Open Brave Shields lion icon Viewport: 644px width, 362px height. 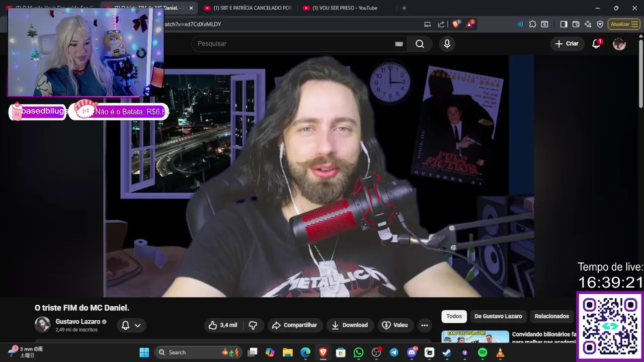[456, 24]
